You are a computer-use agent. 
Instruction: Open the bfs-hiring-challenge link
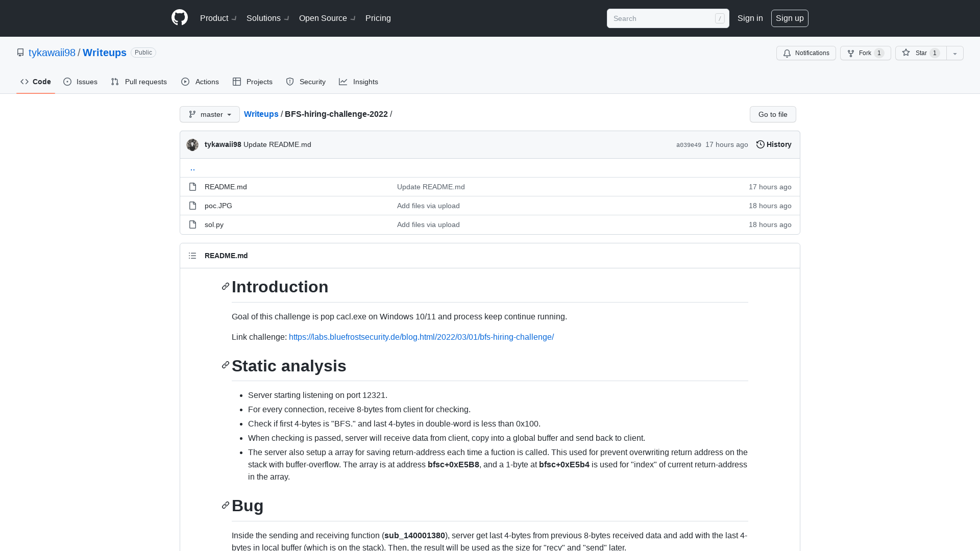tap(422, 337)
